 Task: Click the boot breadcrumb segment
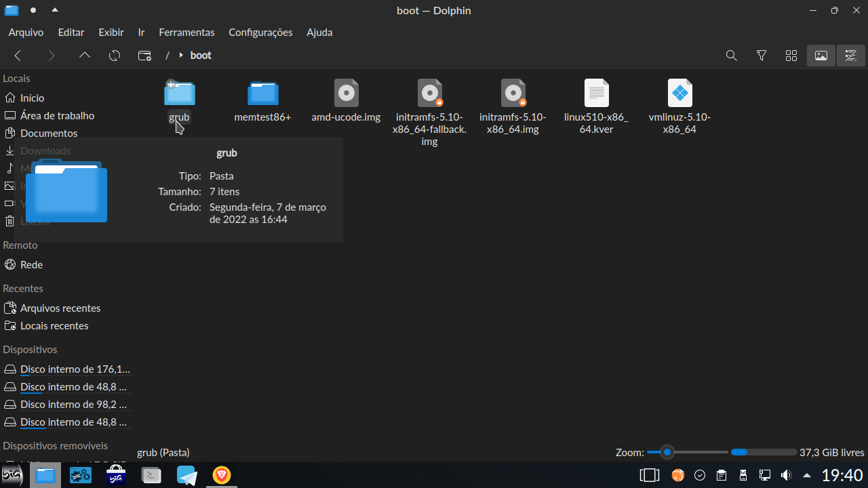point(201,56)
